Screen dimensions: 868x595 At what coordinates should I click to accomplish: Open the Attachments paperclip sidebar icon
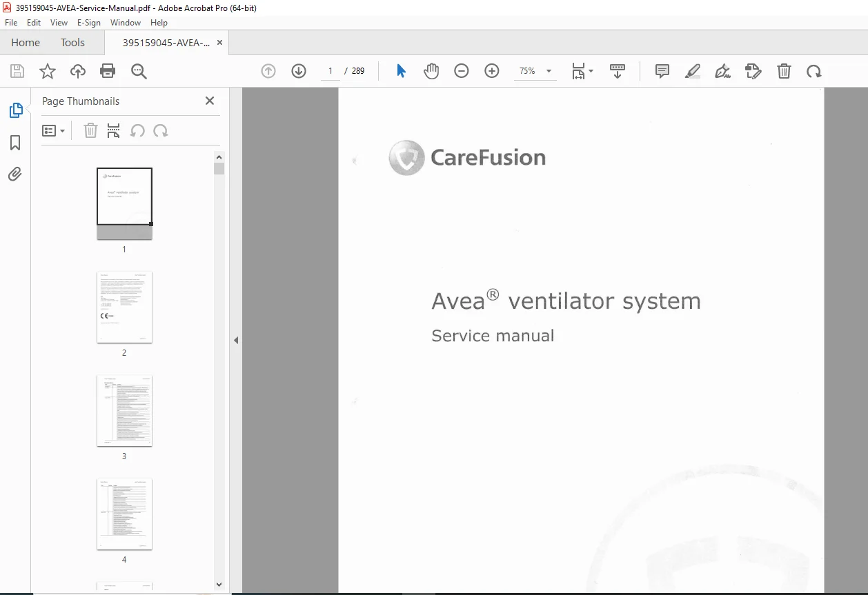pyautogui.click(x=15, y=174)
